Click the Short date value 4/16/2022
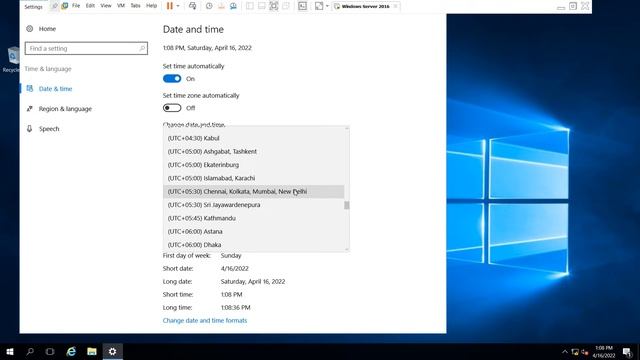This screenshot has height=360, width=640. pos(235,269)
